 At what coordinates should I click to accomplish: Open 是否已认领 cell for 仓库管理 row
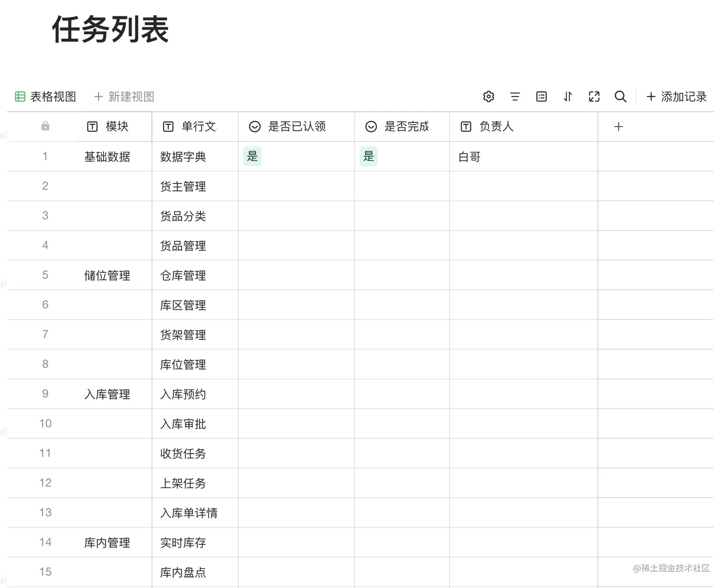(x=296, y=275)
